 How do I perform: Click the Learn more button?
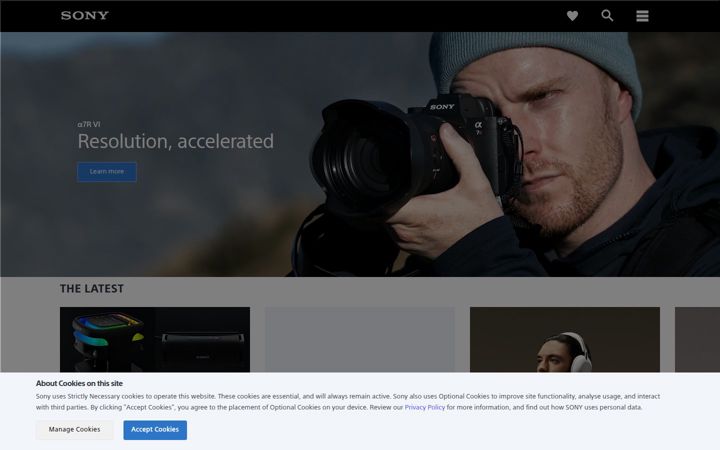(107, 172)
